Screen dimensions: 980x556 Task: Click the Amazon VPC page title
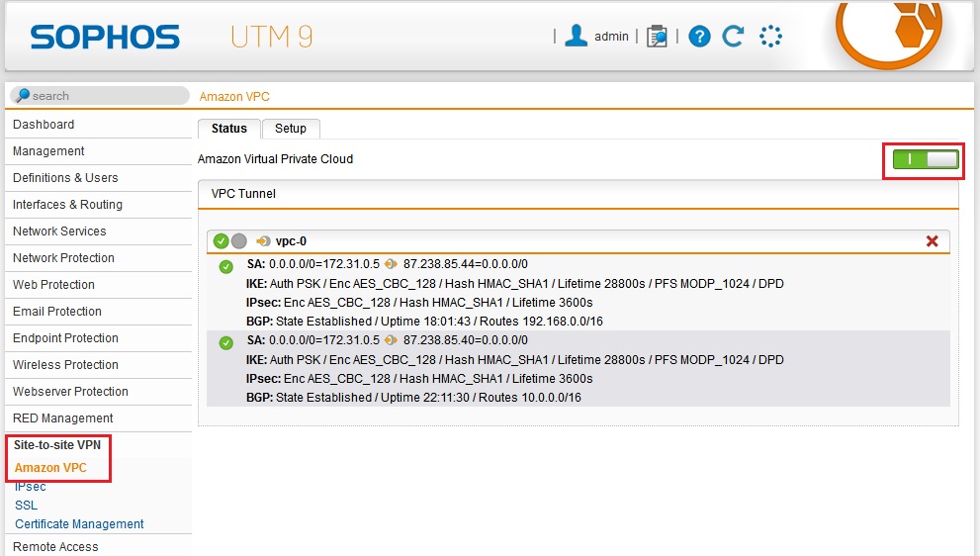(x=234, y=96)
